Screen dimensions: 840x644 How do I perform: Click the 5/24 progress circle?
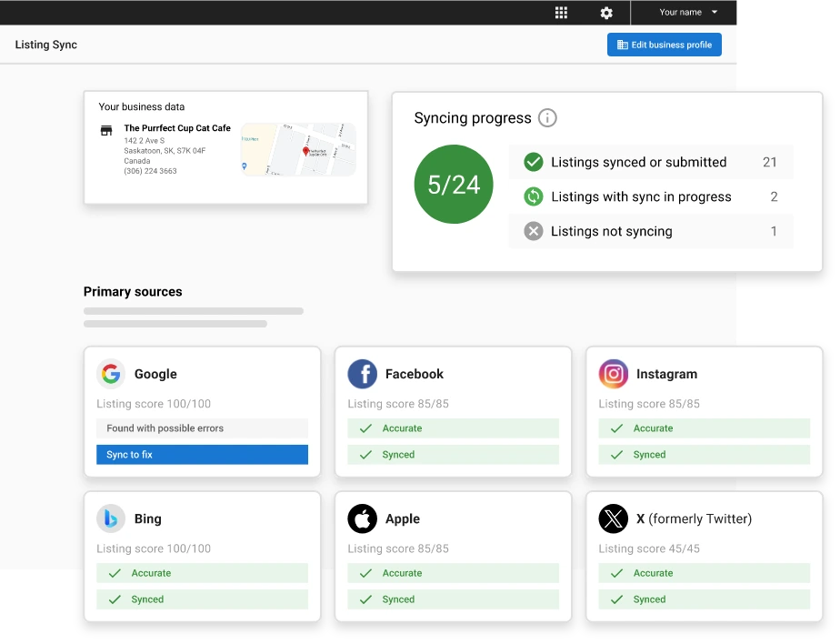[453, 185]
